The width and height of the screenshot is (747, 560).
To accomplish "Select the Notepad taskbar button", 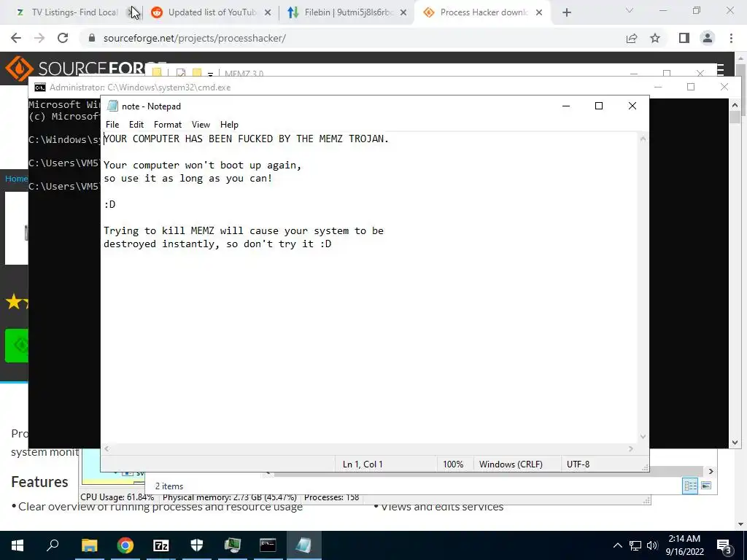I will click(x=303, y=545).
